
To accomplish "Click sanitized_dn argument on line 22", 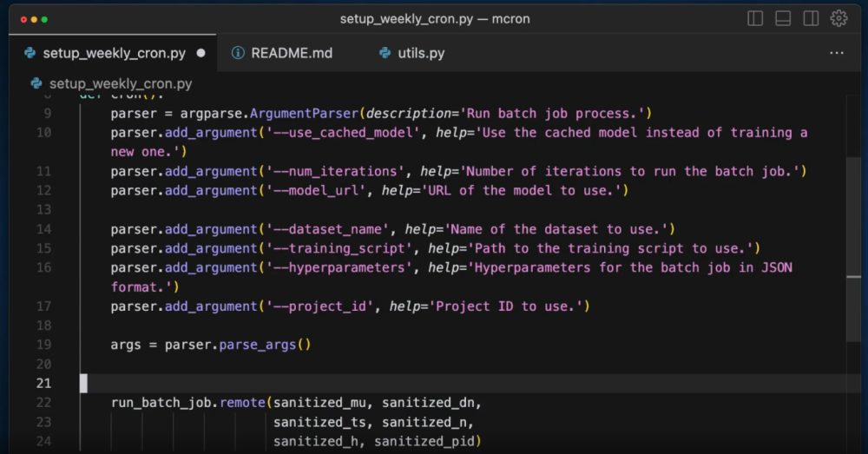I will click(429, 403).
